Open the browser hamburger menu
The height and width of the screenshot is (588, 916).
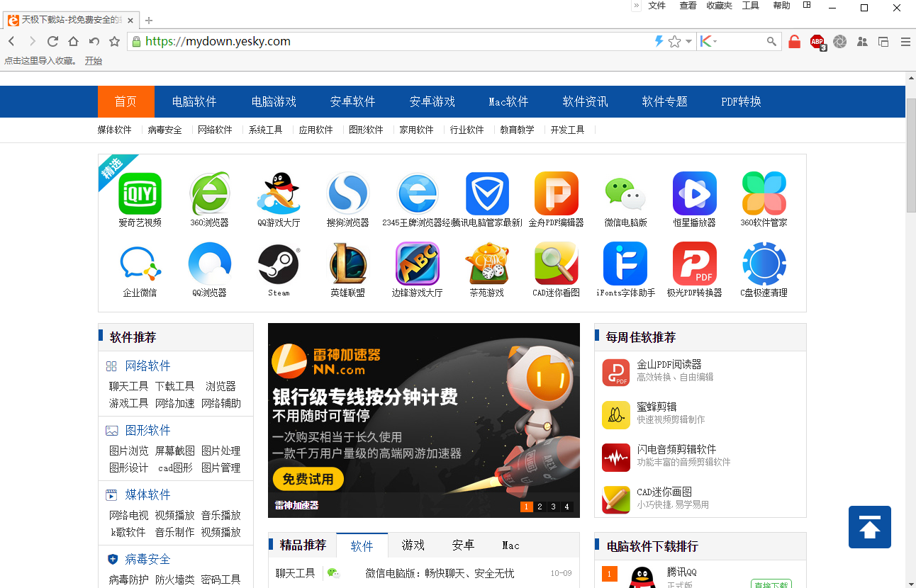(905, 42)
